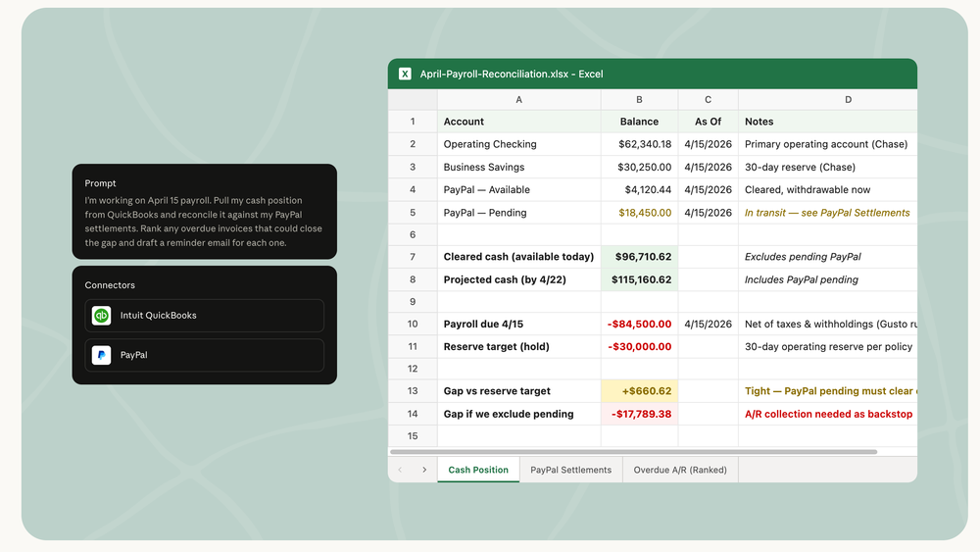Select the PayPal connector
This screenshot has width=980, height=552.
click(205, 355)
